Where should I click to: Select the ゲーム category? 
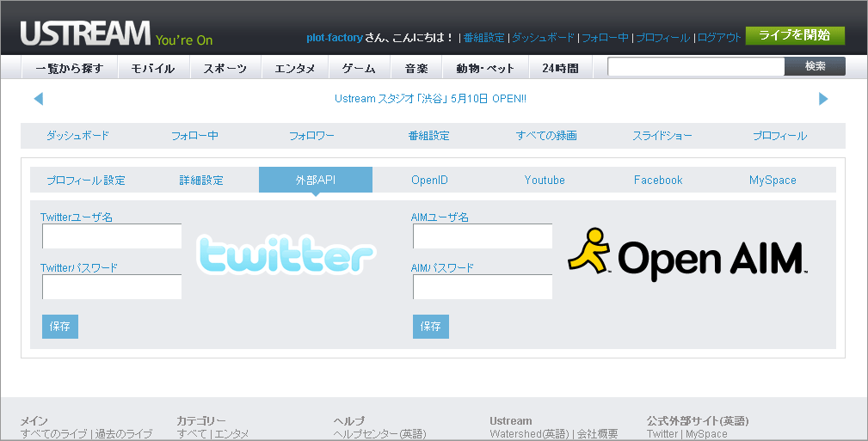[359, 68]
